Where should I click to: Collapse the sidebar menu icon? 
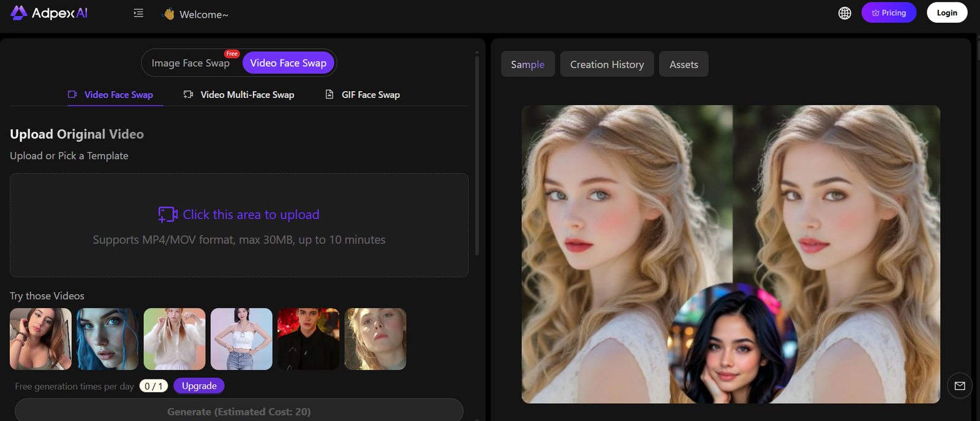point(138,13)
